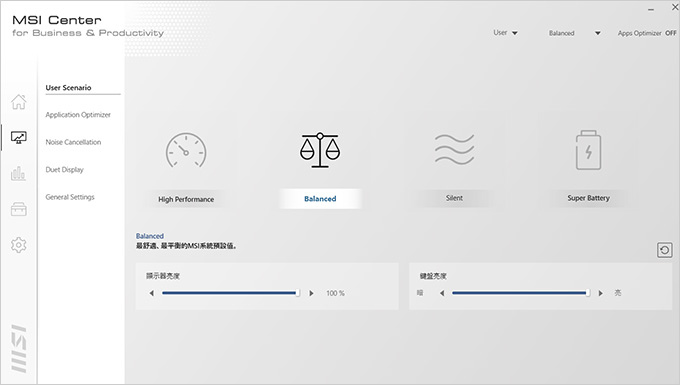The image size is (680, 385).
Task: Click the reset to default icon
Action: 664,250
